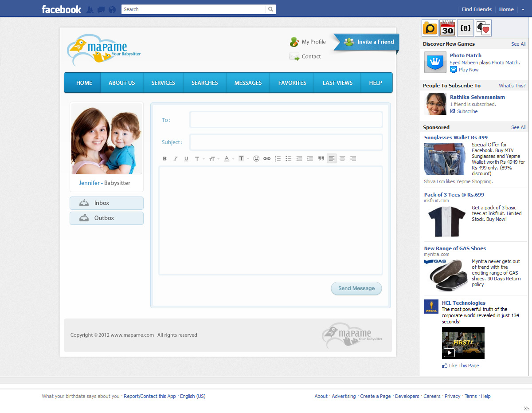Screen dimensions: 532x413
Task: Create a numbered list in the editor
Action: tap(278, 158)
